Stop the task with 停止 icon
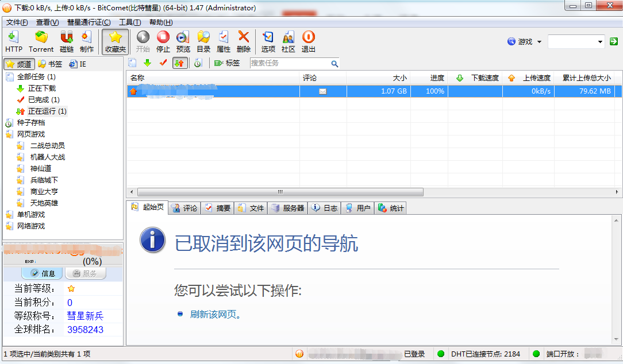The image size is (623, 364). tap(163, 41)
